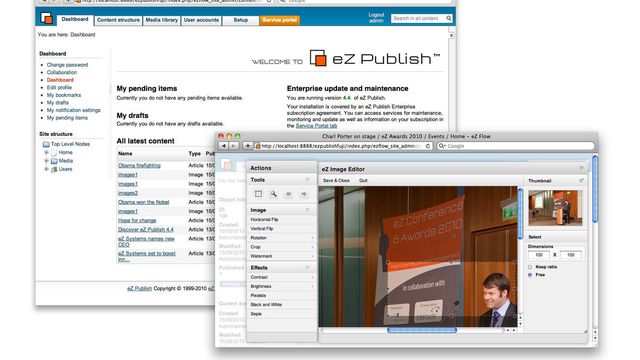Viewport: 640px width, 360px height.
Task: Click front browser window's vertical scrollbar
Action: point(595,189)
